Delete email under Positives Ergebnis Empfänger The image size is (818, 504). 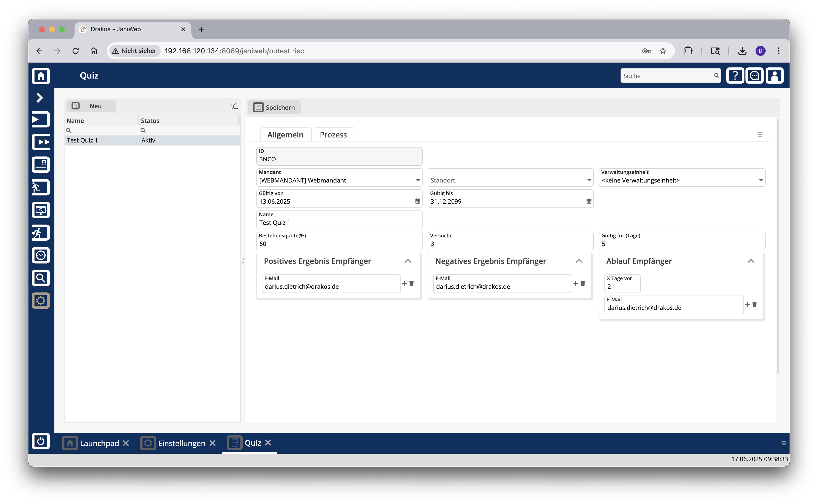pyautogui.click(x=412, y=284)
